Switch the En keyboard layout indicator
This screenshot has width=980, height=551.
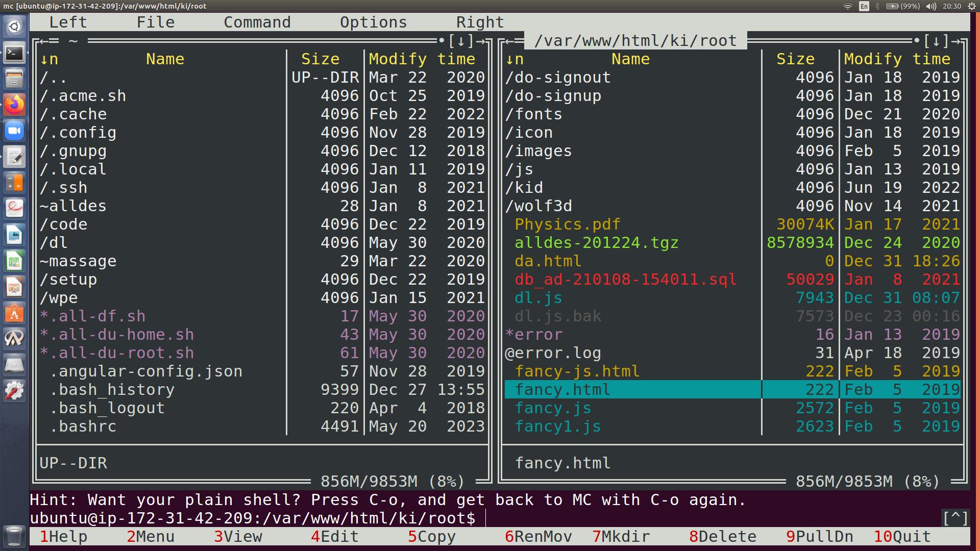pos(864,6)
